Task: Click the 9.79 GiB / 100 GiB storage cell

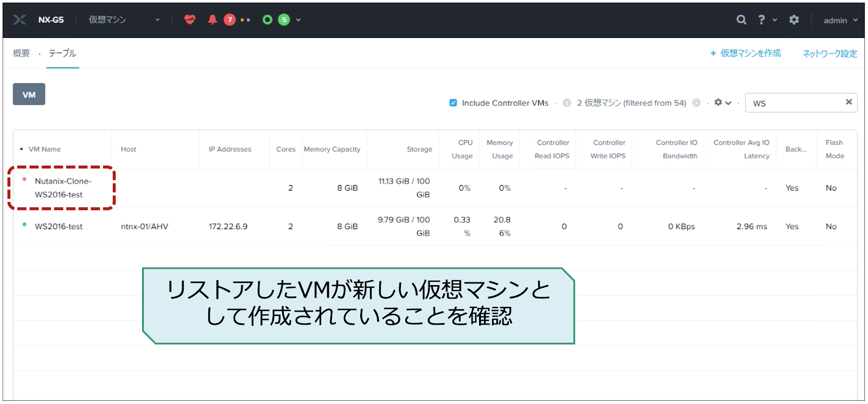Action: tap(404, 226)
